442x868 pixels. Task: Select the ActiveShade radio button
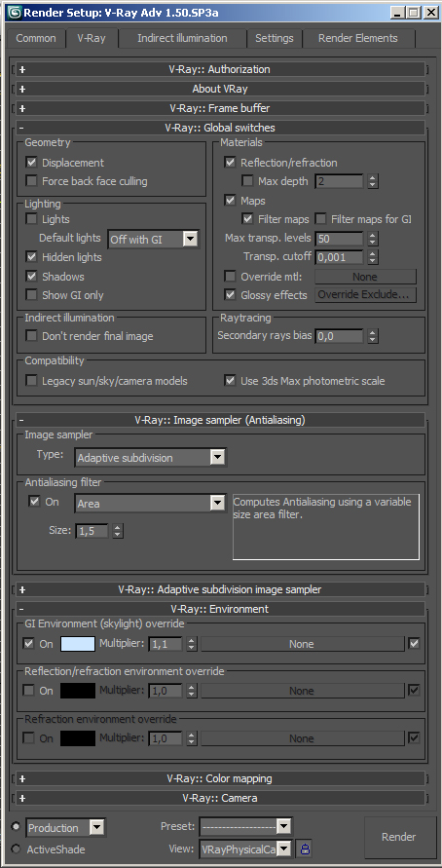(16, 849)
